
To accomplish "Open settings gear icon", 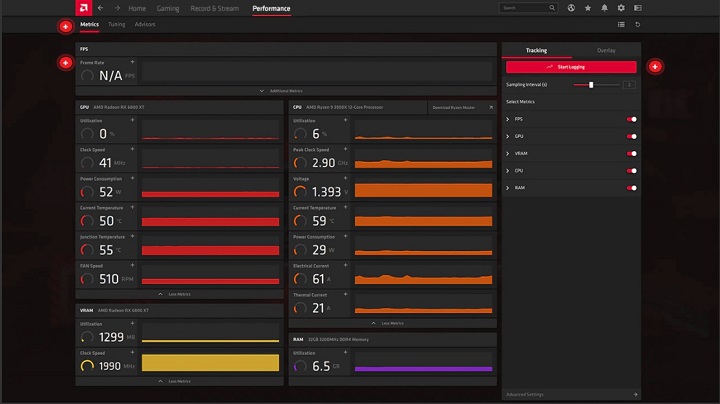I will pos(621,8).
